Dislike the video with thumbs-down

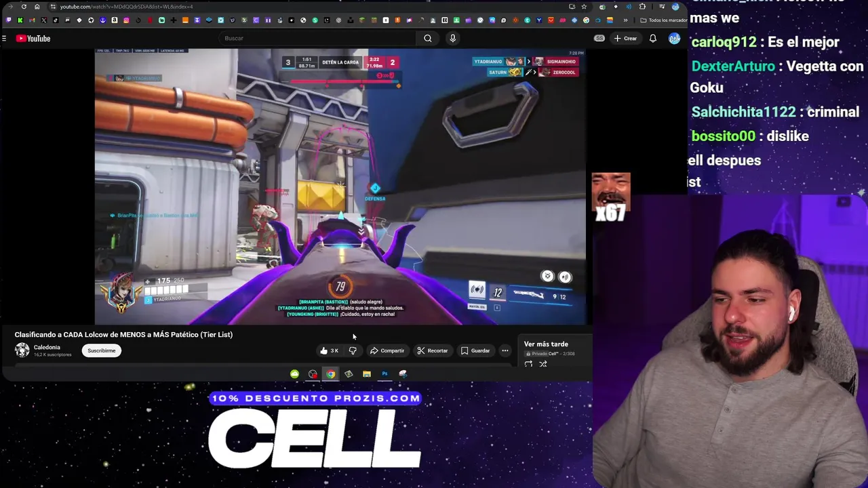point(353,350)
